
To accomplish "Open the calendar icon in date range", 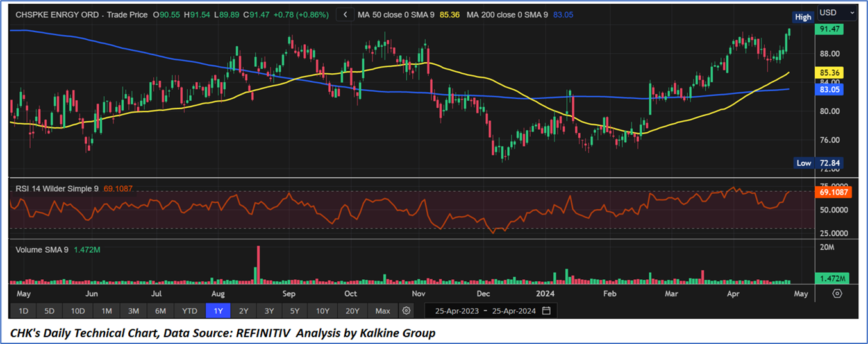I will 546,311.
